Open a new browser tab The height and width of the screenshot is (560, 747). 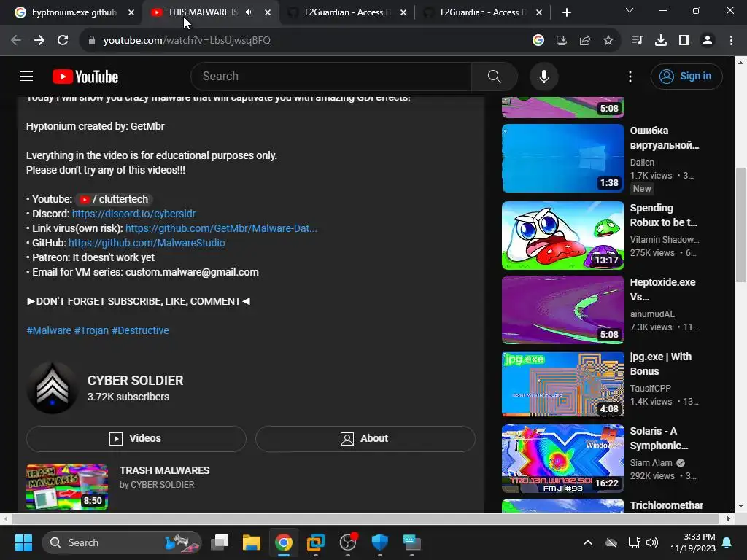566,12
